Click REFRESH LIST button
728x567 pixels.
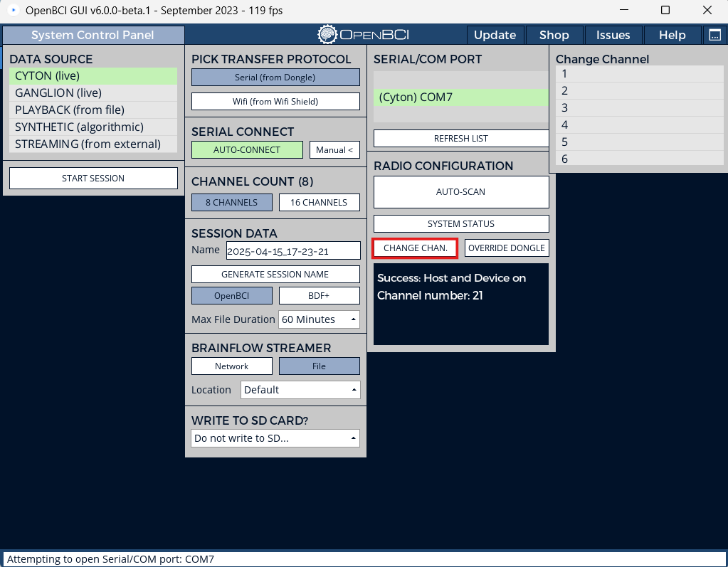click(461, 138)
